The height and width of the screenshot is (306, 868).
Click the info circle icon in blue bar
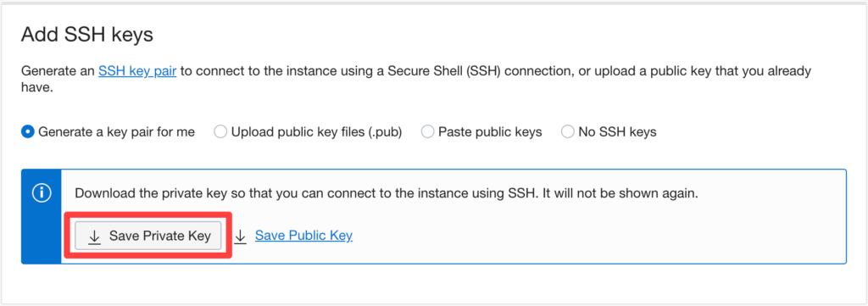(x=42, y=193)
